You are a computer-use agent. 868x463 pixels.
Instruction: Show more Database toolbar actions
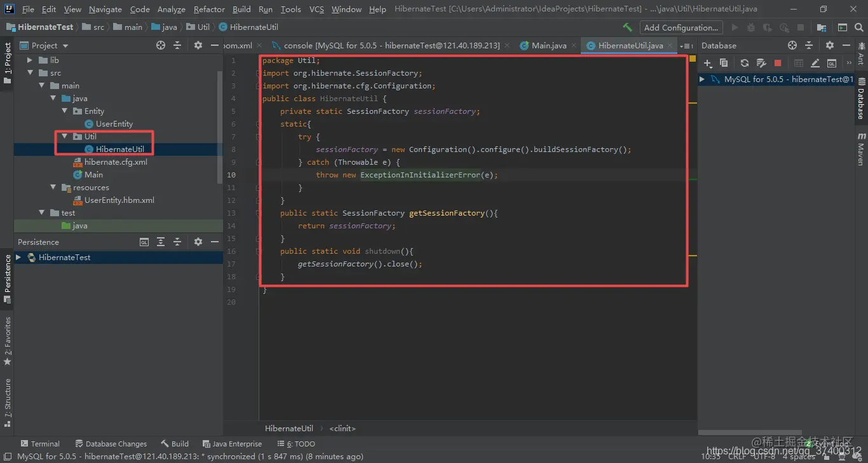click(849, 63)
